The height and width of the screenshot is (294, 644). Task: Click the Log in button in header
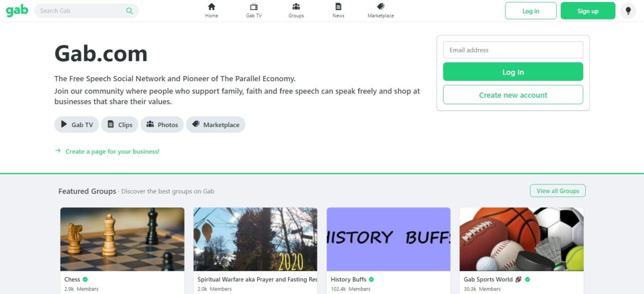531,11
